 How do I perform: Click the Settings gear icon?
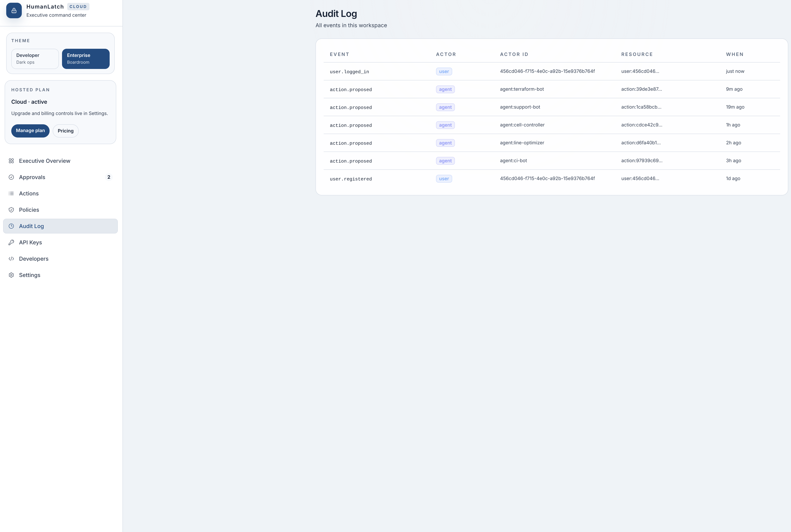[x=11, y=275]
